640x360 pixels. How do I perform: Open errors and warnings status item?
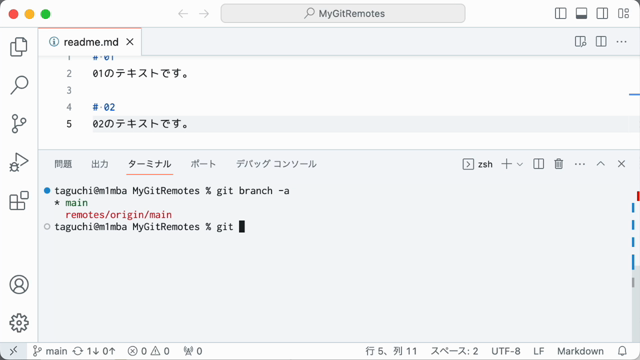point(148,351)
